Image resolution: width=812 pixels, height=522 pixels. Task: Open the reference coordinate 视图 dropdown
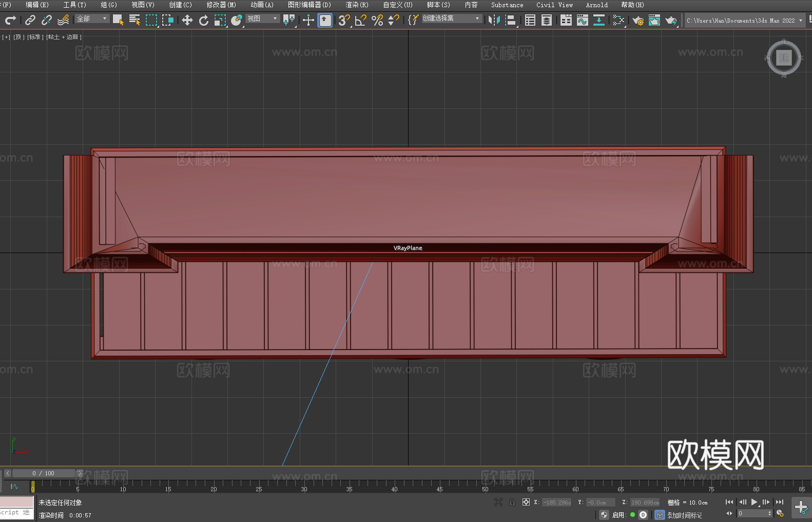(262, 18)
